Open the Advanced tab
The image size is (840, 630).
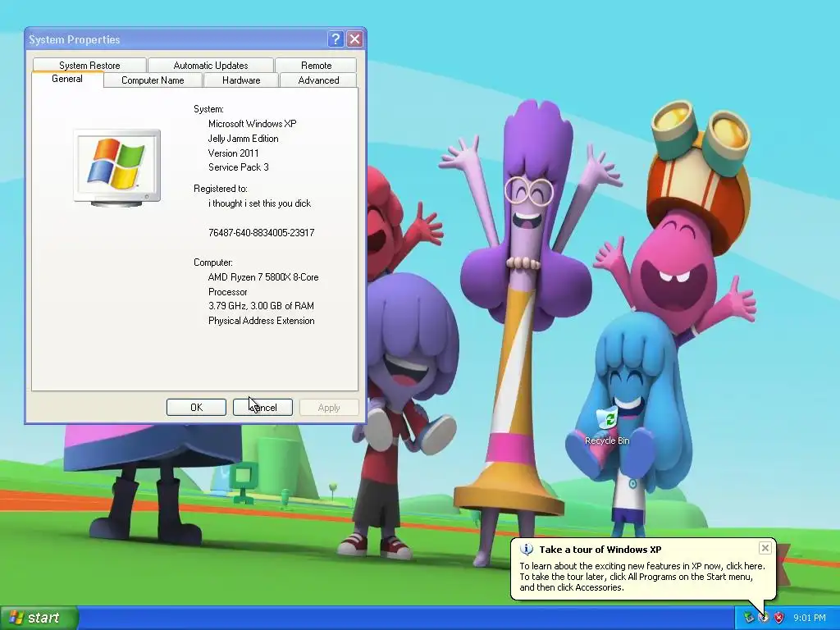coord(318,80)
